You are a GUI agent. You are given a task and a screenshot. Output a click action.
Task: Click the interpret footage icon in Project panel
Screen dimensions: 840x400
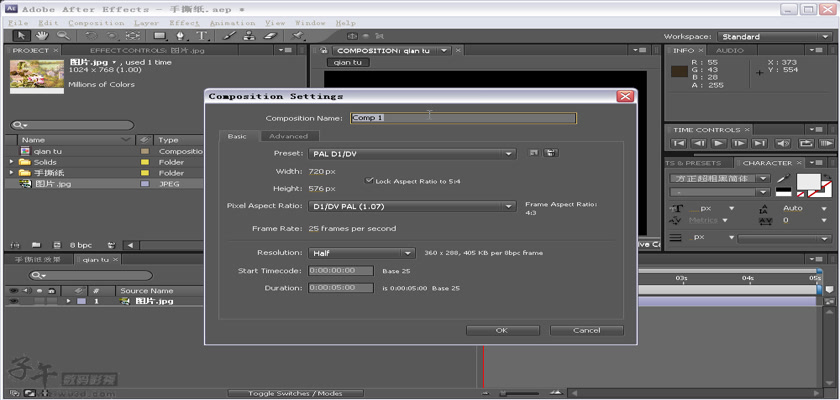14,245
